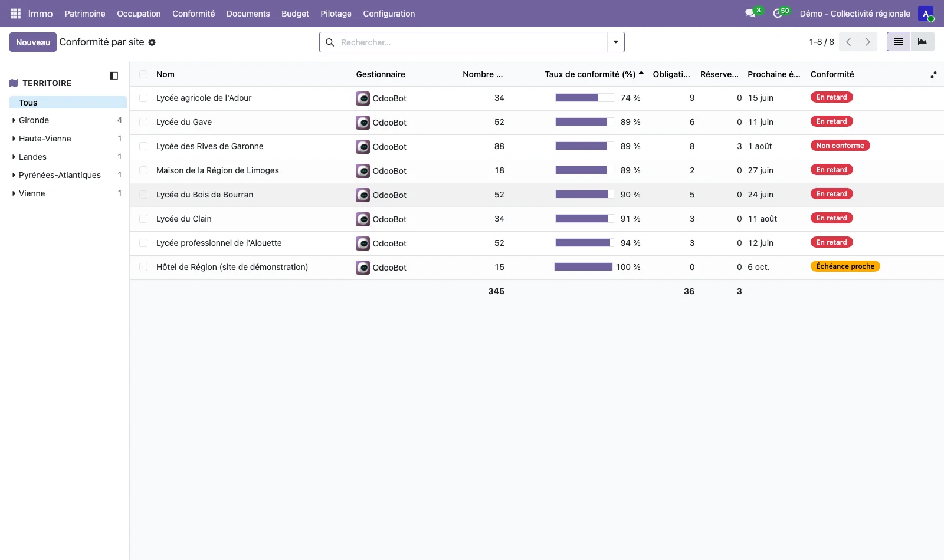Click the Nouveau button
Viewport: 944px width, 560px height.
pyautogui.click(x=33, y=42)
